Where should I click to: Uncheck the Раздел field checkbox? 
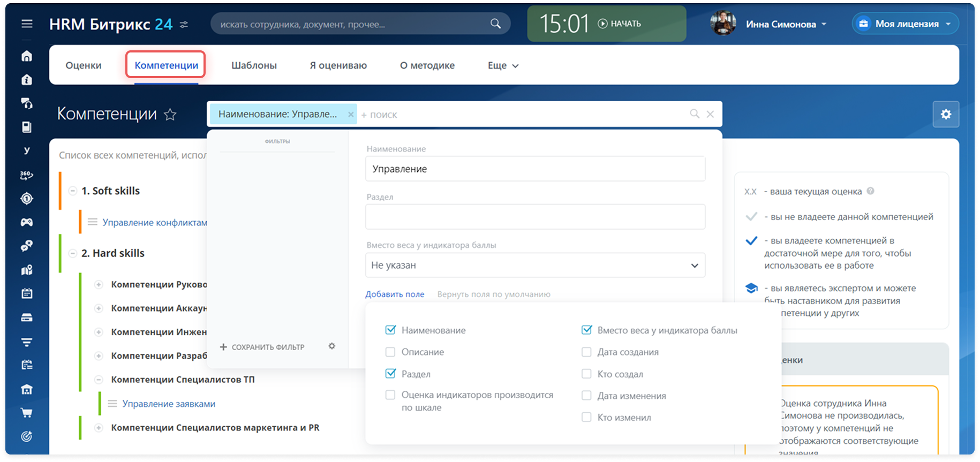pyautogui.click(x=390, y=374)
